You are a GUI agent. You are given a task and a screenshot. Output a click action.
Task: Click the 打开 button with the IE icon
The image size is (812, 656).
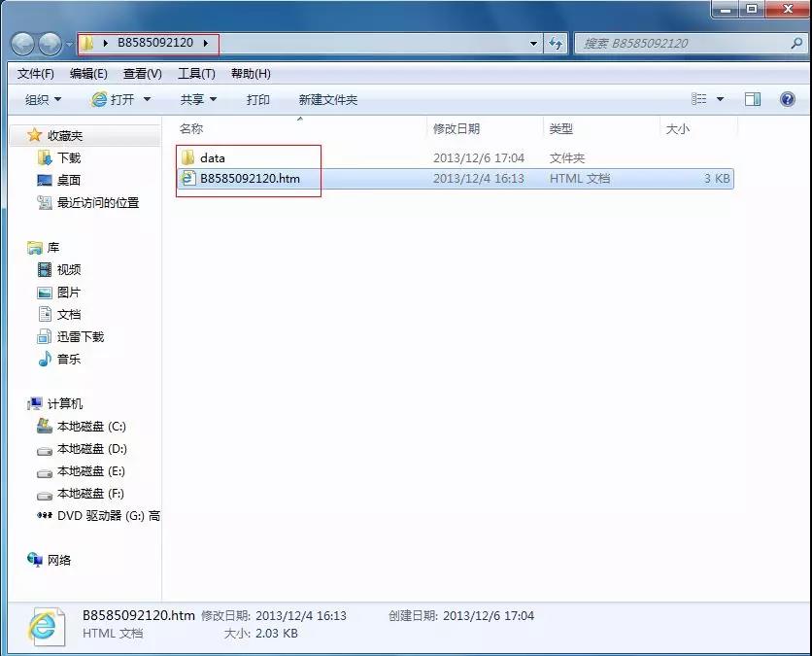click(x=113, y=99)
